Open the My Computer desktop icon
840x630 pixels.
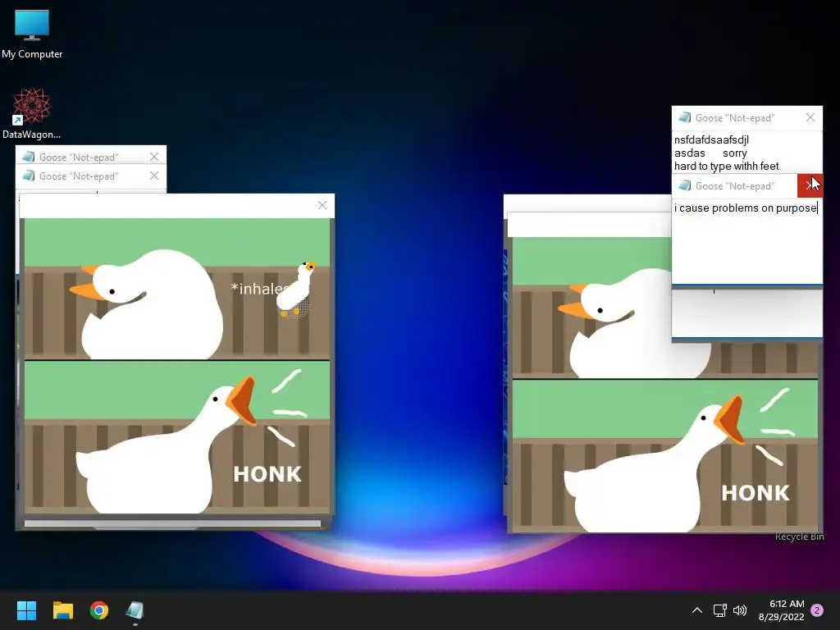pos(32,34)
